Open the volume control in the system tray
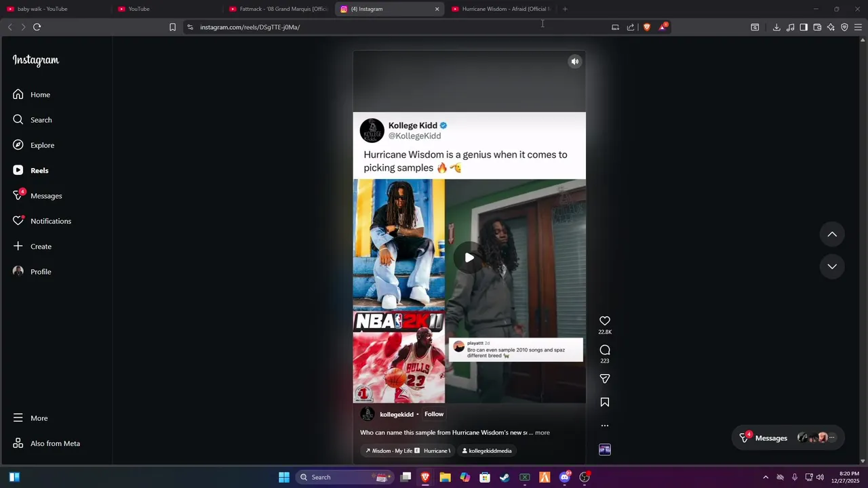This screenshot has width=868, height=488. point(820,477)
